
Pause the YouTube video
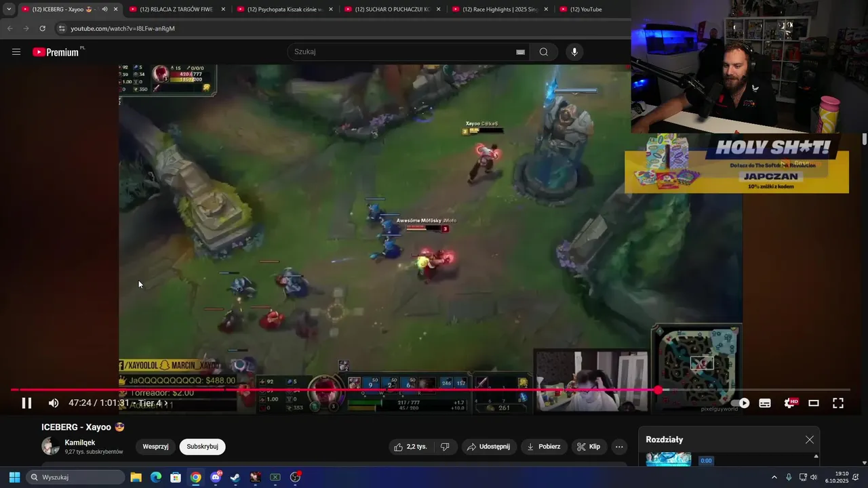click(26, 403)
